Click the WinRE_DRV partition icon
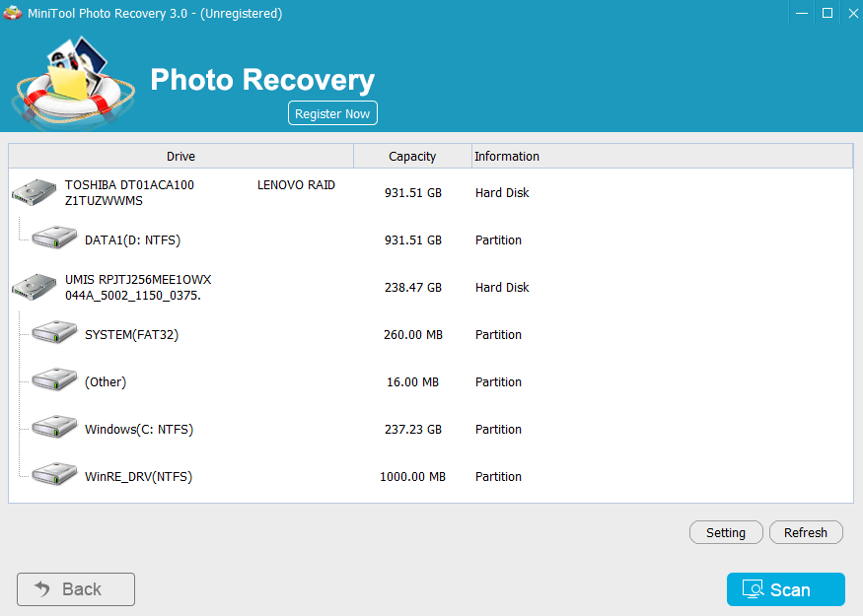 click(x=54, y=474)
